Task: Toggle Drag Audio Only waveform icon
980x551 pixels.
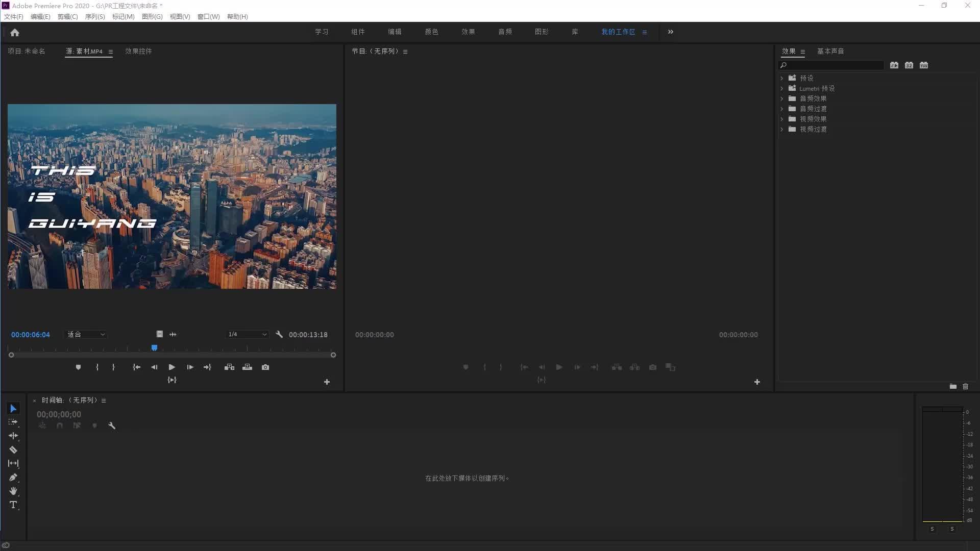Action: 173,335
